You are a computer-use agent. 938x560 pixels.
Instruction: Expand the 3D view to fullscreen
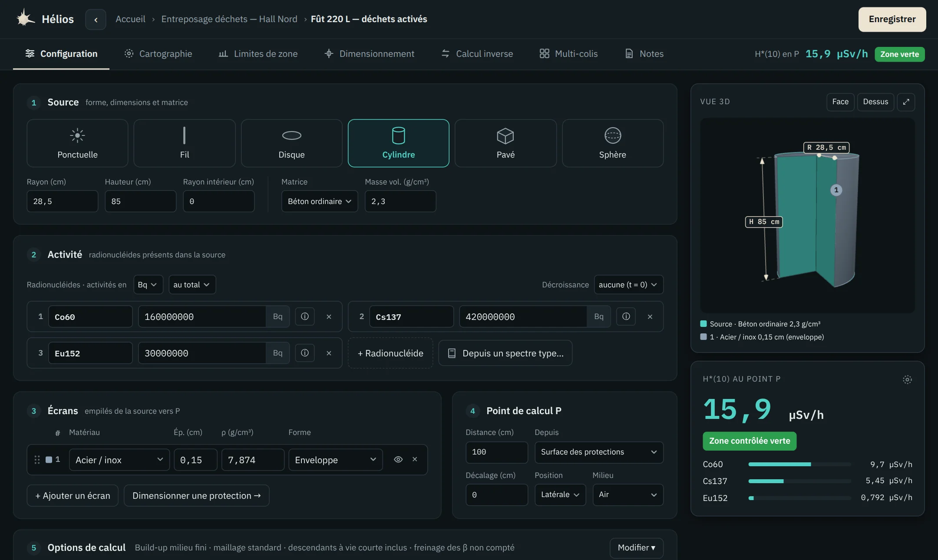click(906, 102)
